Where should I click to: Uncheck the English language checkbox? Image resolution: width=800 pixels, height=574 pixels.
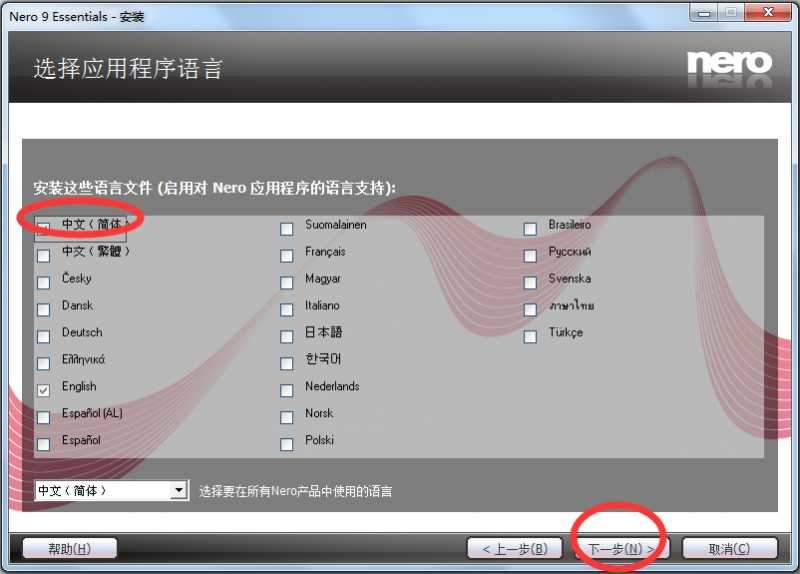pyautogui.click(x=43, y=390)
